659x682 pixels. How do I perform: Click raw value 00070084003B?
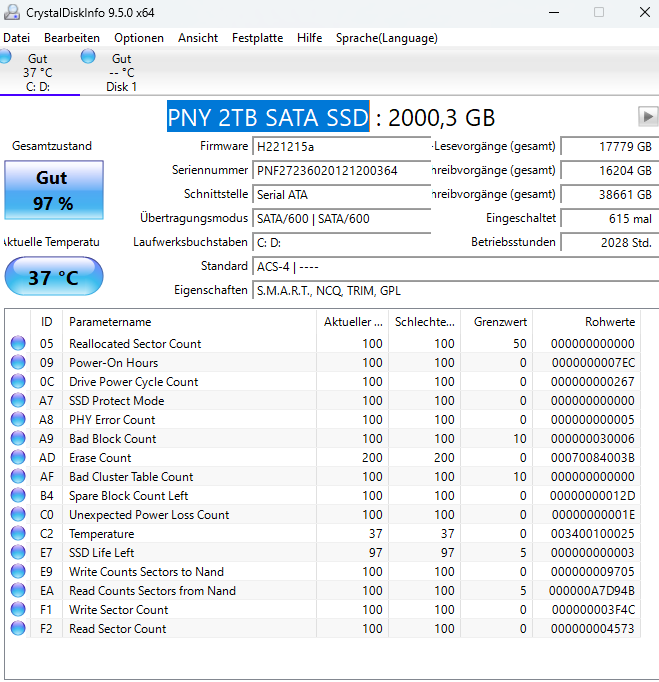592,458
